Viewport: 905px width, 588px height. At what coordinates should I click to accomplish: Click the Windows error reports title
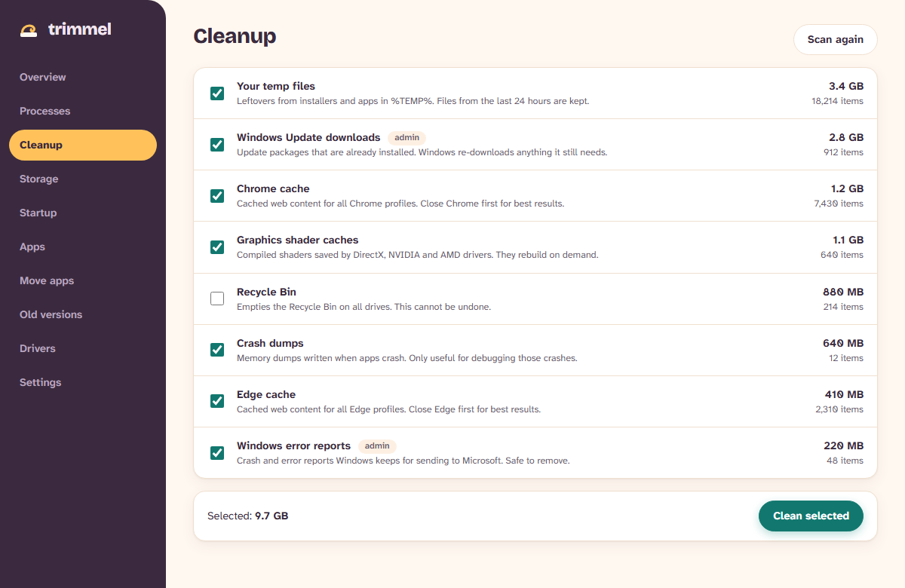293,446
